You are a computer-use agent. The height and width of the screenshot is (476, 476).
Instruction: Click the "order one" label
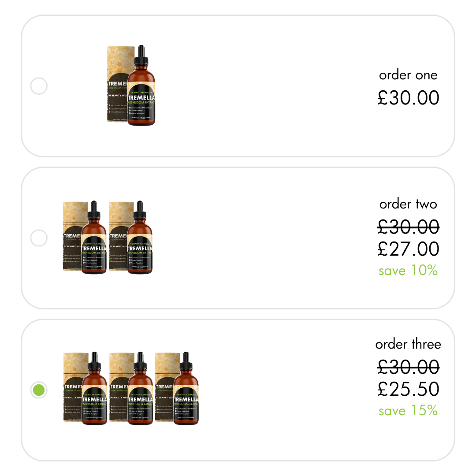pos(408,75)
